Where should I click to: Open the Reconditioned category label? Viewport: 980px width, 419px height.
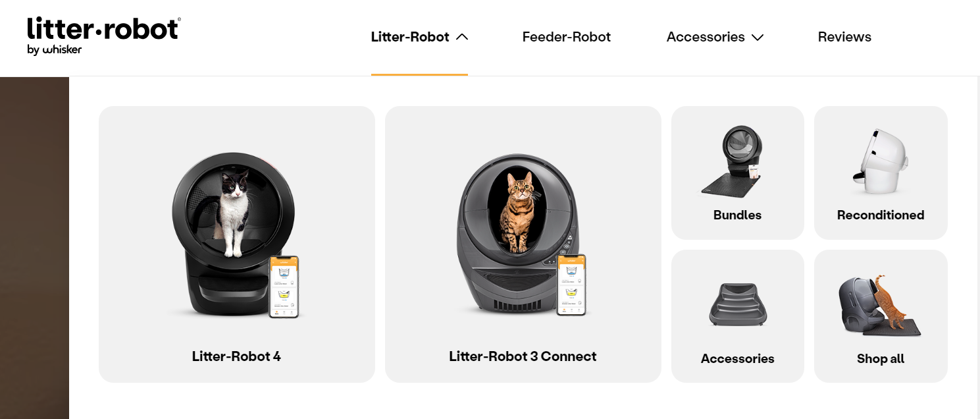pyautogui.click(x=881, y=215)
